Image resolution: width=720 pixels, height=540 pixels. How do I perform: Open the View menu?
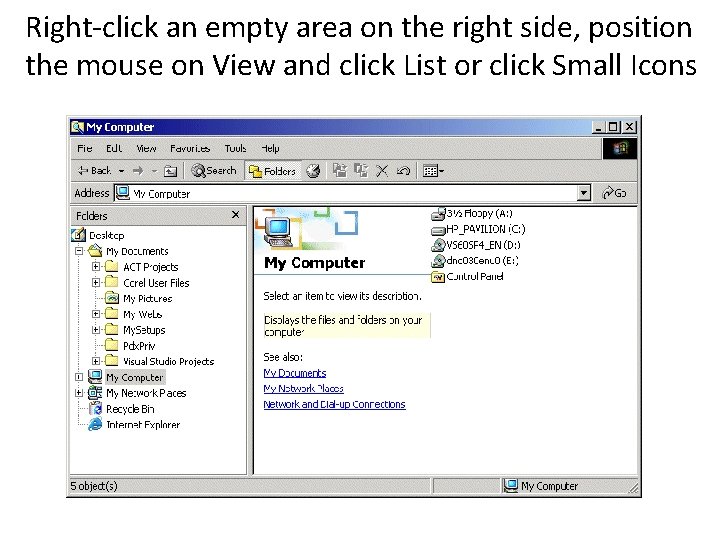tap(146, 148)
